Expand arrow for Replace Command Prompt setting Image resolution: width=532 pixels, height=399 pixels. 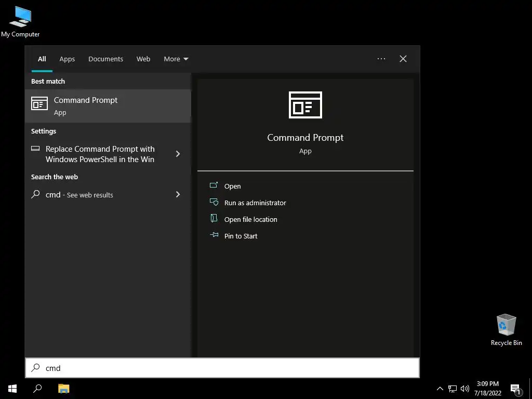(178, 154)
